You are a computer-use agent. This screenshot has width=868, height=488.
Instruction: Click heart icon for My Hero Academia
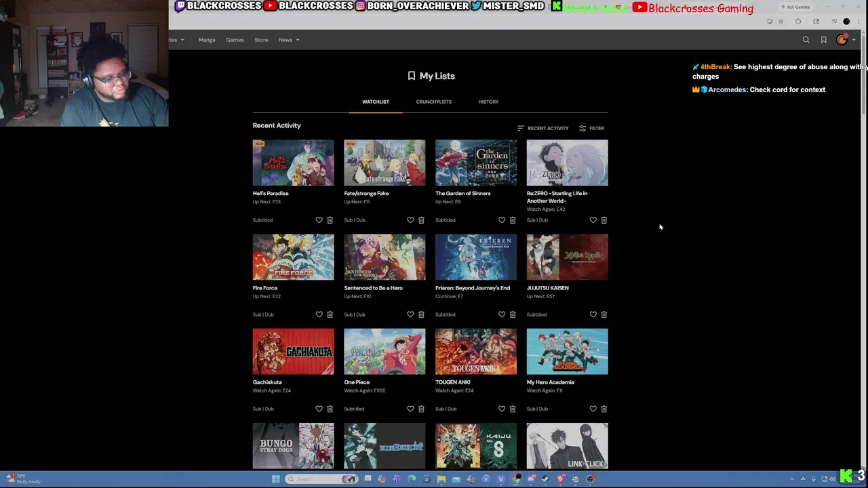pyautogui.click(x=593, y=409)
